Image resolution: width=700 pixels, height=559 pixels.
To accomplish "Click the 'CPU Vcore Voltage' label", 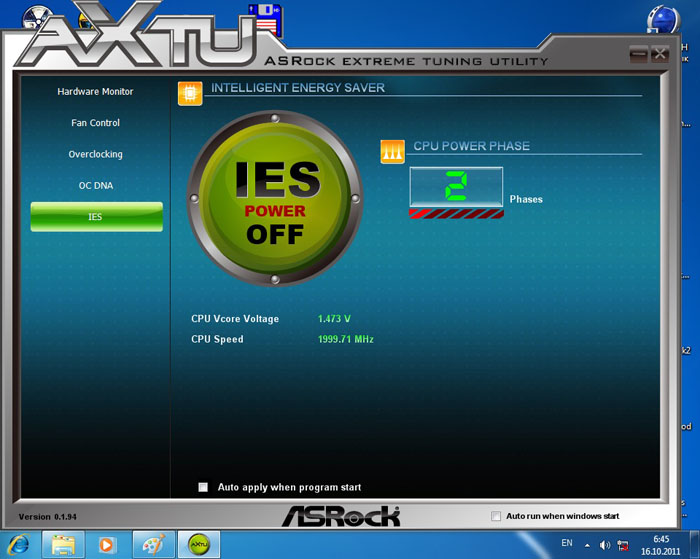I will pyautogui.click(x=235, y=319).
